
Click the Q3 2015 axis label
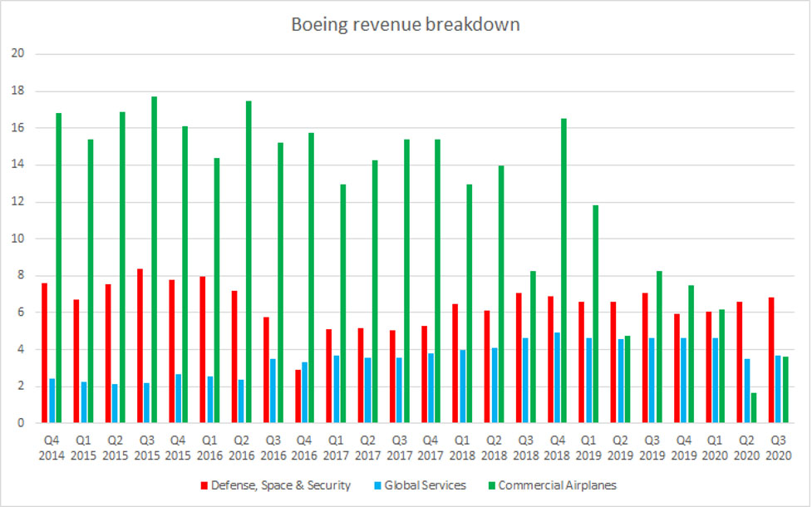[147, 448]
